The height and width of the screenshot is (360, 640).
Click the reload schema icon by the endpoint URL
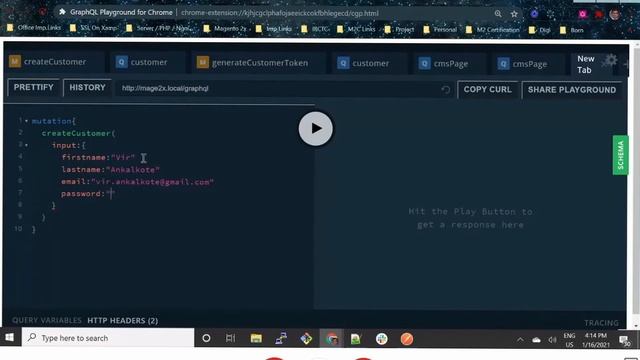click(445, 89)
